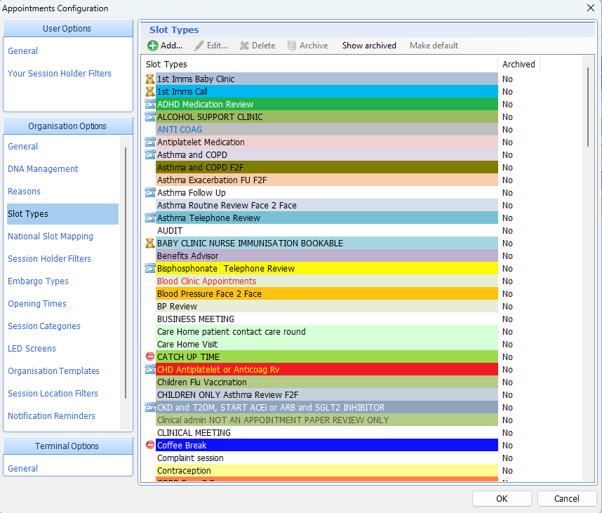Open LED Screens settings
Viewport: 602px width, 513px height.
(x=31, y=349)
